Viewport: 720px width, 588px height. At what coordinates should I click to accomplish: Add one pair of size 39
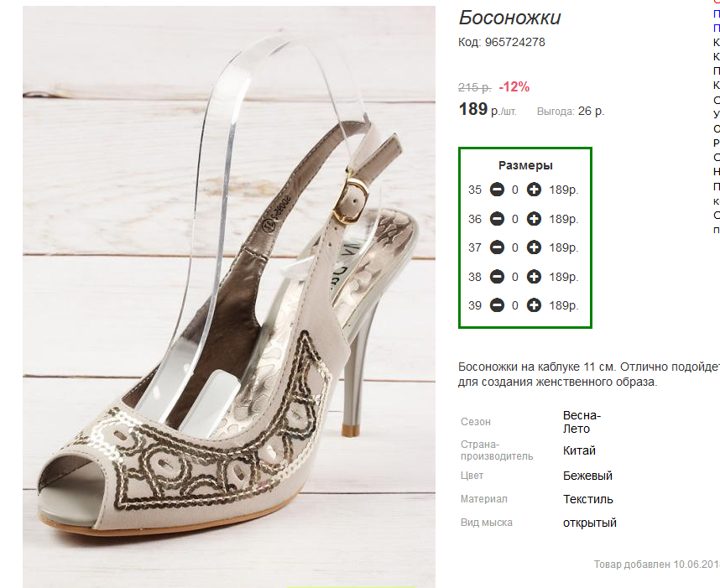(534, 305)
